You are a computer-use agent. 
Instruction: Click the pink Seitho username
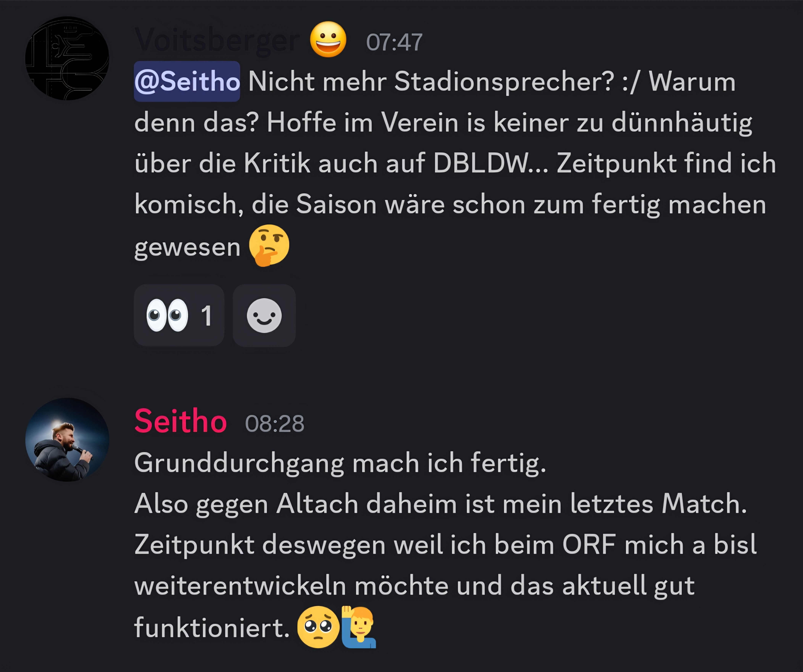click(x=180, y=421)
